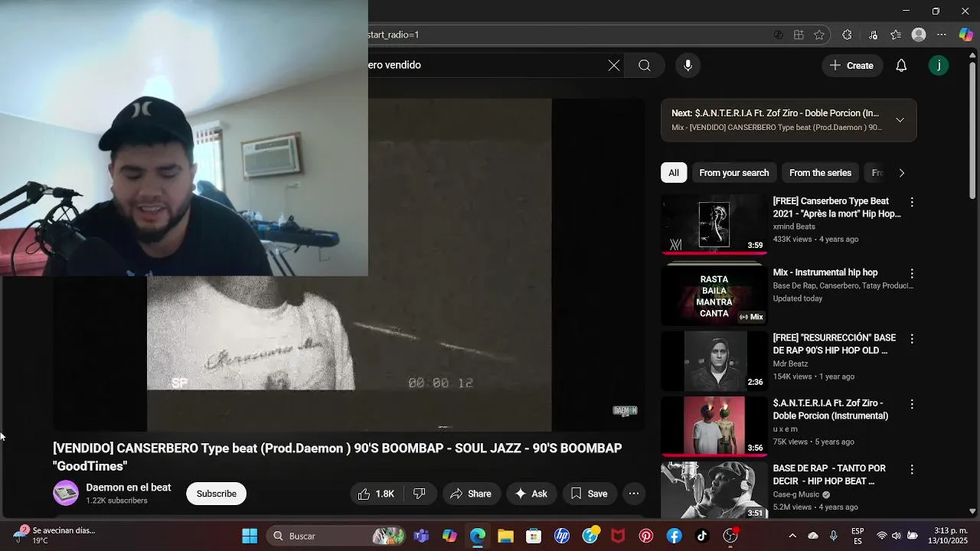Open File Explorer from taskbar

tap(505, 536)
